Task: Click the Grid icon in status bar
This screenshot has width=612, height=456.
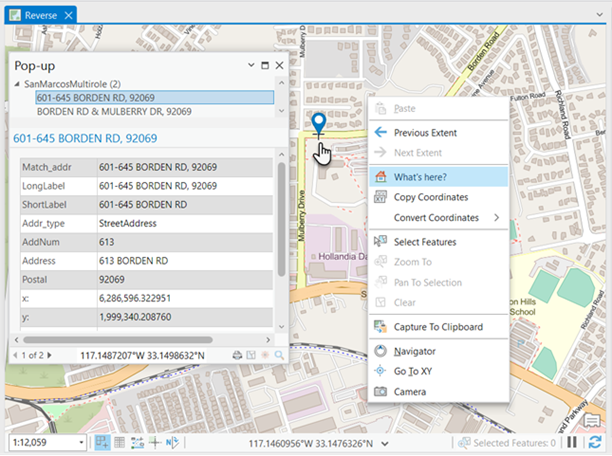Action: click(x=119, y=442)
